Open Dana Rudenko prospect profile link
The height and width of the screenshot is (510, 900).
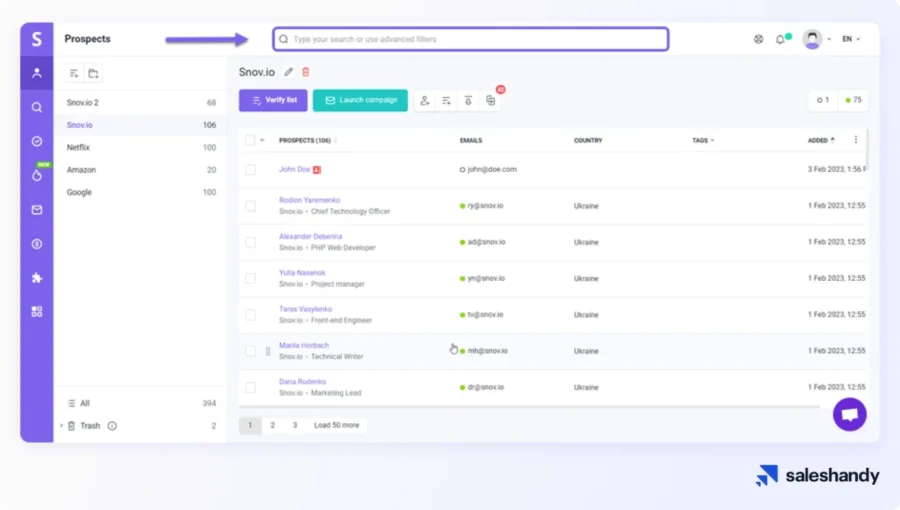[x=302, y=381]
